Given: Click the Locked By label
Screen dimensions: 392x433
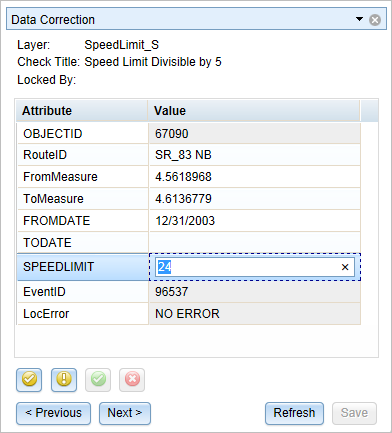Looking at the screenshot, I should click(x=47, y=80).
